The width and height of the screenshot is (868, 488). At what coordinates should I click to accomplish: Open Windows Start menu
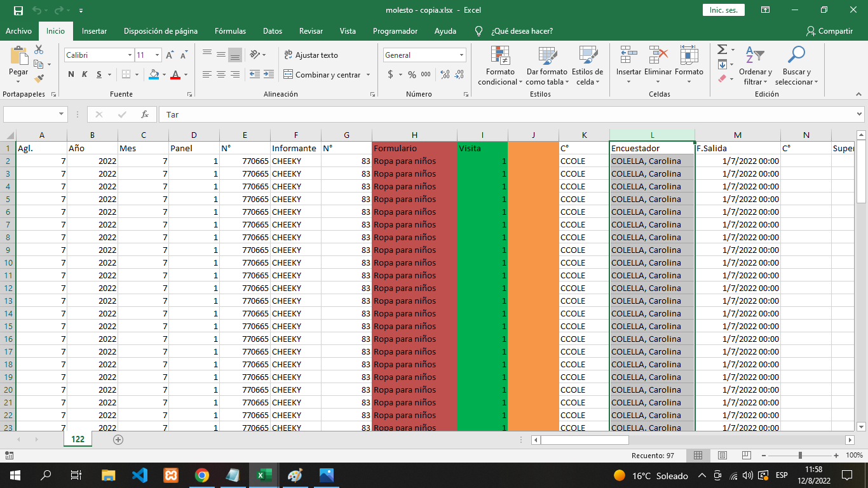tap(15, 475)
